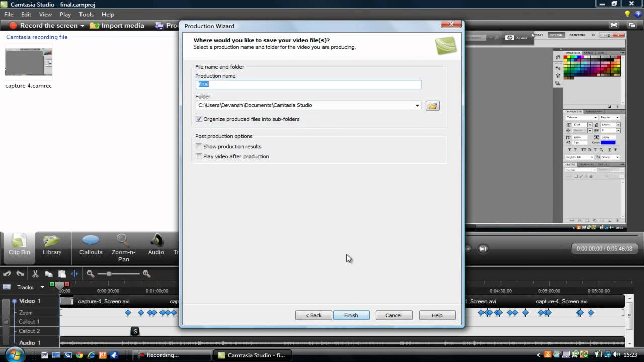Select the first capture-4_Screen.avi clip thumbnail

[67, 301]
